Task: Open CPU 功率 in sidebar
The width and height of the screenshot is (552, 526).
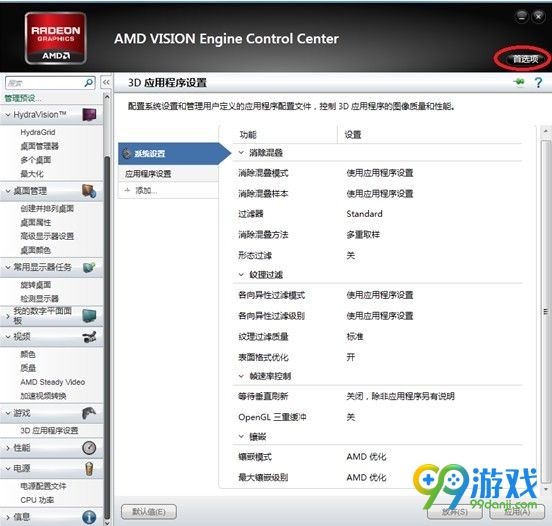Action: pos(37,500)
